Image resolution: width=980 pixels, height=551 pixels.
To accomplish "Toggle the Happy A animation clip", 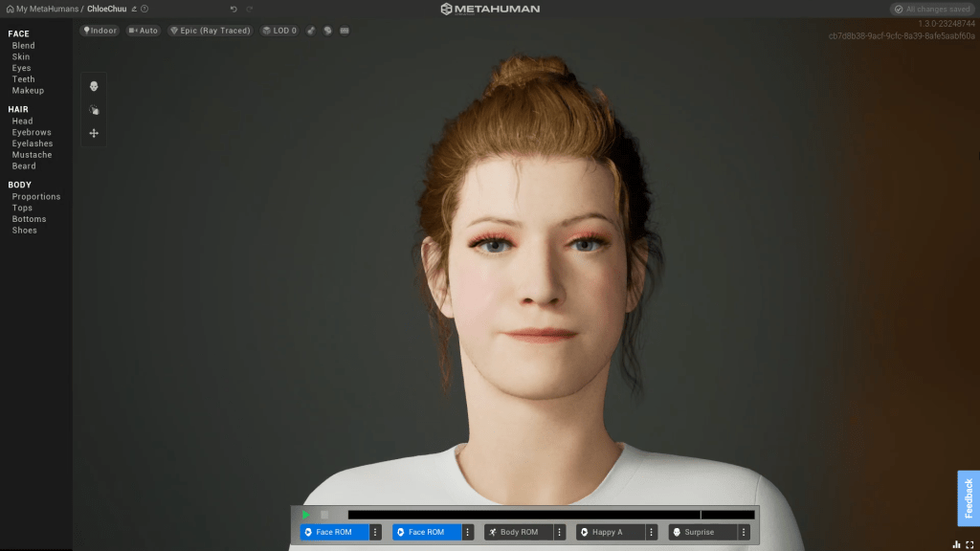I will coord(610,532).
